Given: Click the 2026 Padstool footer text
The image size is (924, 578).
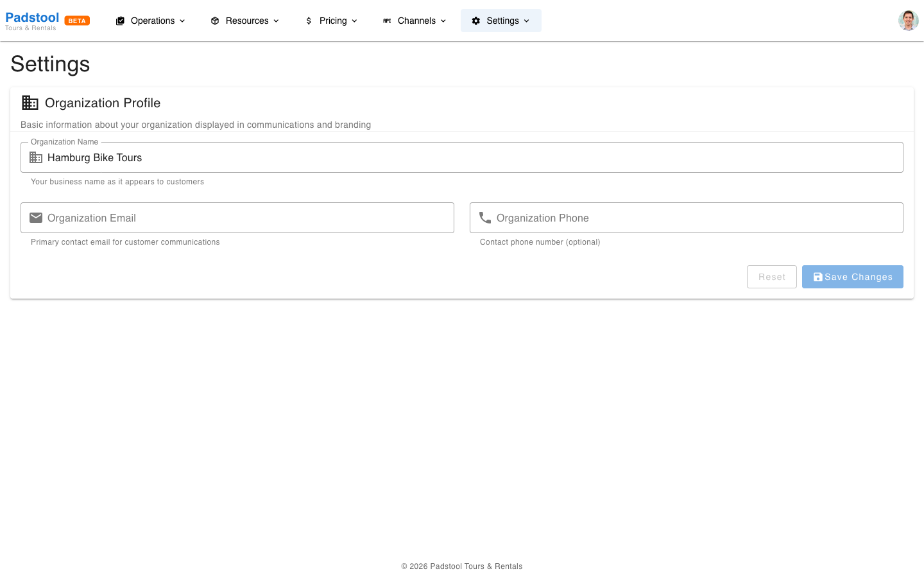Looking at the screenshot, I should click(x=462, y=566).
